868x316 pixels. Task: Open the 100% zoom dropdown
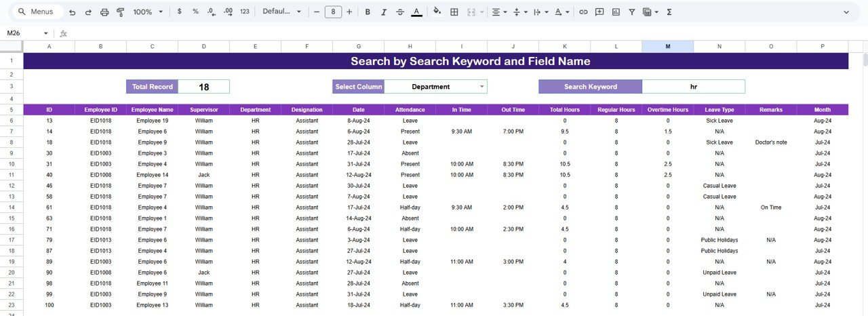(148, 12)
